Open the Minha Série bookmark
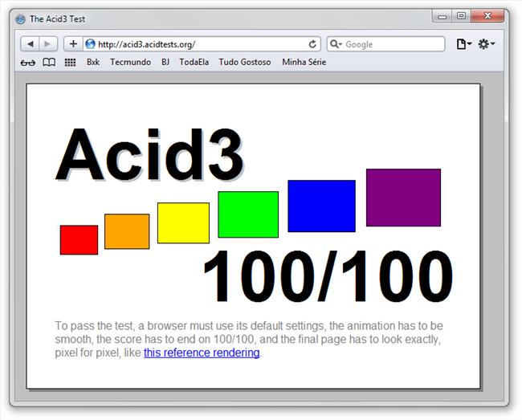The height and width of the screenshot is (420, 522). [304, 62]
